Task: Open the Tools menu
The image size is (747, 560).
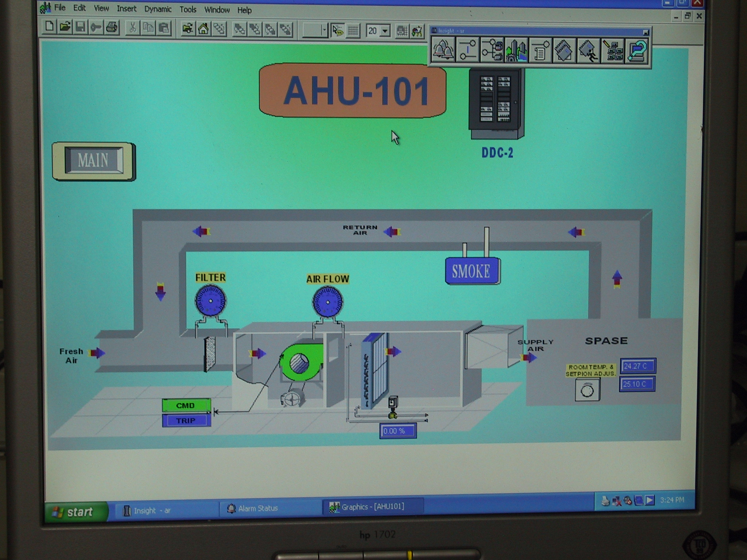Action: 188,10
